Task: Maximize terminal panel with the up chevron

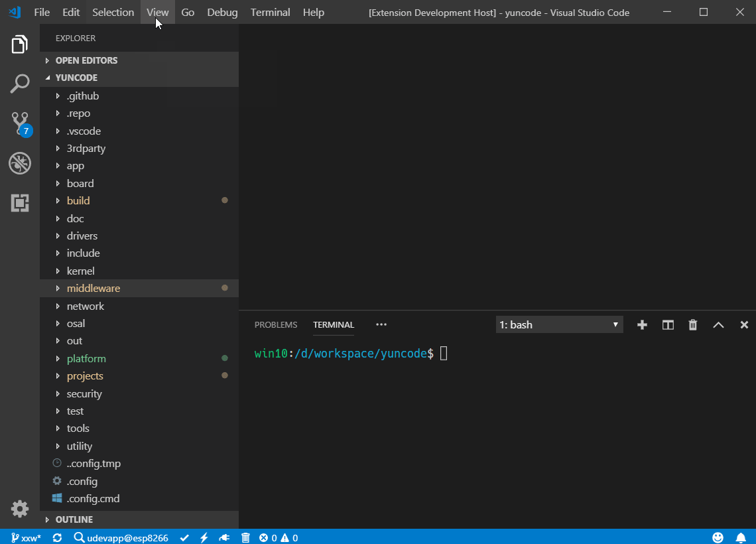Action: click(x=718, y=325)
